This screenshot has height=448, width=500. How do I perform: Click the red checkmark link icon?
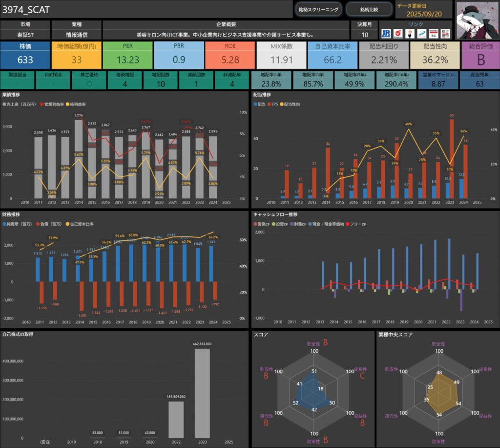[x=398, y=33]
